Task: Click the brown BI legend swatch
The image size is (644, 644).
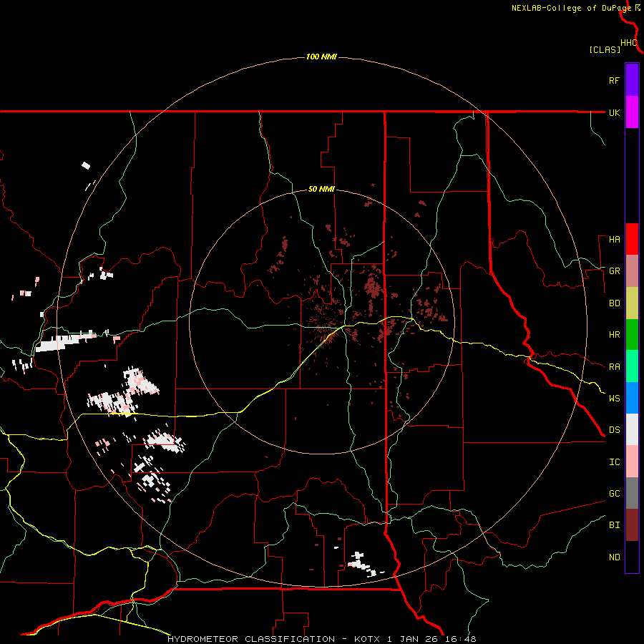Action: [632, 525]
